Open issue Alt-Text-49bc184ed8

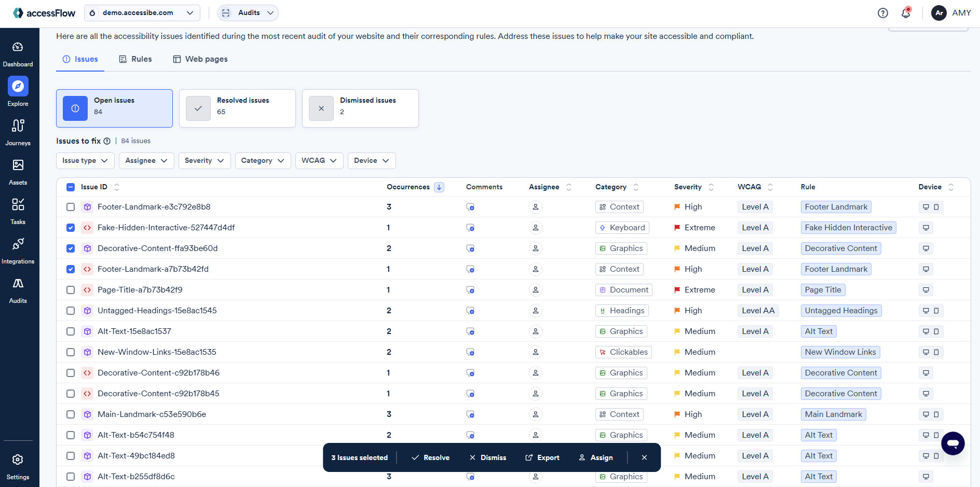(136, 456)
